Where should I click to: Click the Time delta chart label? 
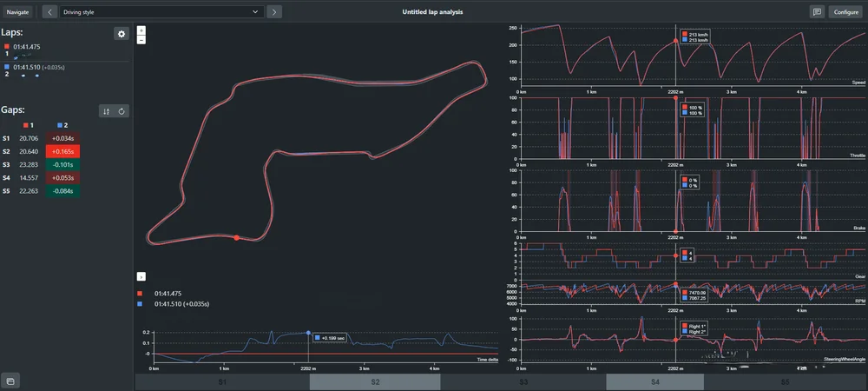(488, 360)
